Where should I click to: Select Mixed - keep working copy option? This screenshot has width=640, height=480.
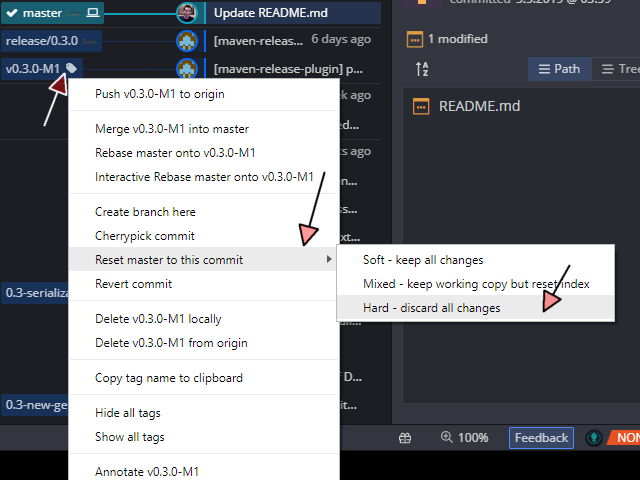476,284
